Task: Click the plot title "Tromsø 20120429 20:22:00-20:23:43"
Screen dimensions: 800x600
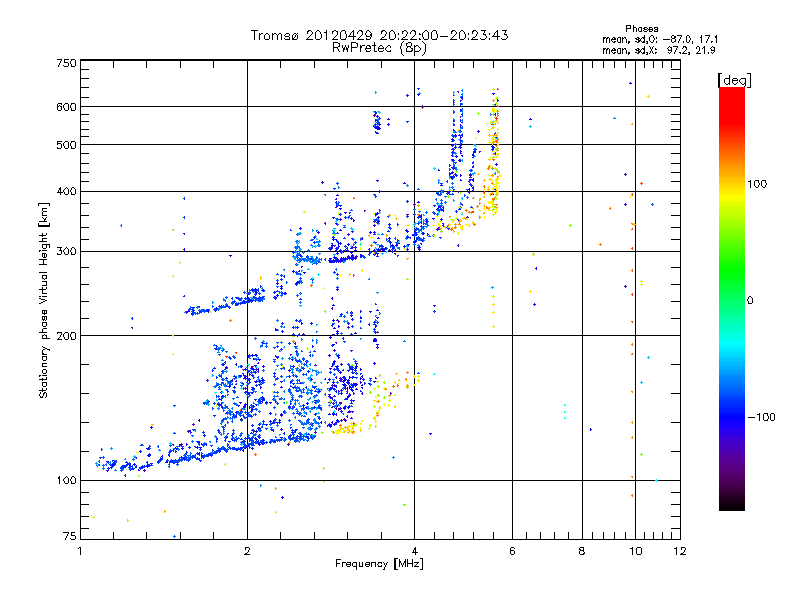Action: point(379,35)
